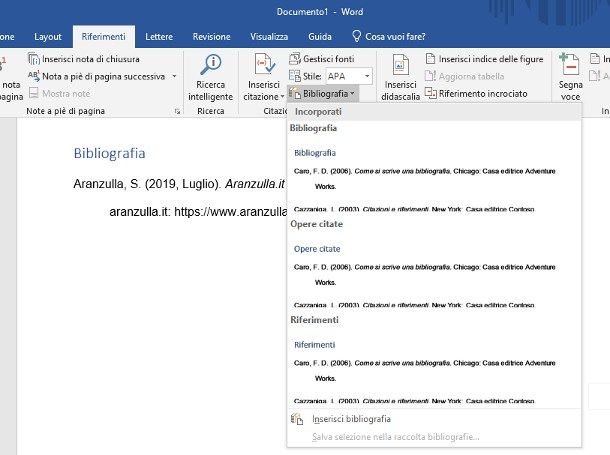This screenshot has height=455, width=610.
Task: Click the Segna voce icon
Action: [x=569, y=65]
